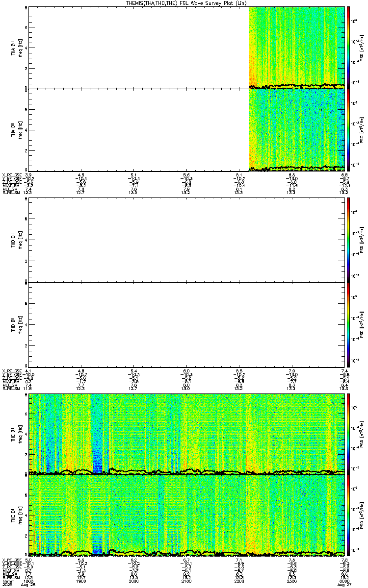
Task: Click the black cyclotron-frequency line in THE B⊥
Action: point(186,471)
